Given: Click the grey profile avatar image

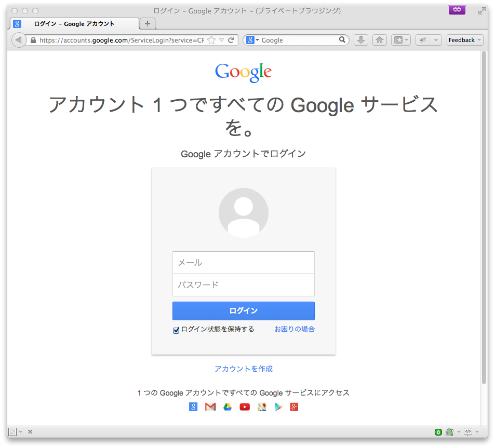Looking at the screenshot, I should point(244,213).
